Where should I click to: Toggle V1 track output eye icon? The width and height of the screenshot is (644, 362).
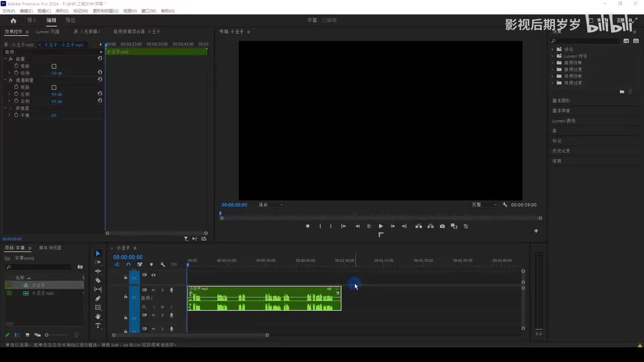pos(153,275)
